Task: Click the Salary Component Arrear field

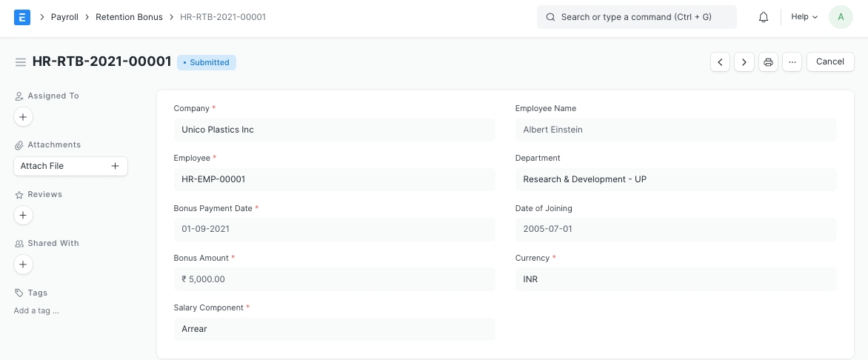Action: click(334, 329)
